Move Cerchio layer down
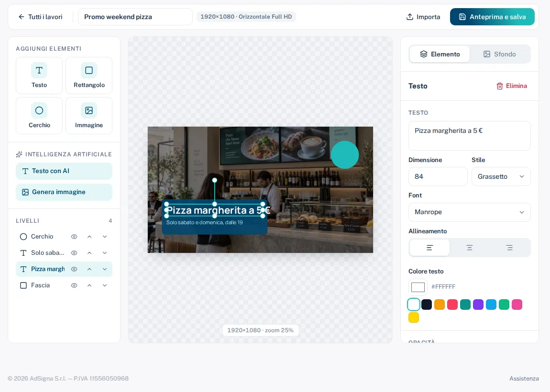This screenshot has height=392, width=550. [105, 237]
